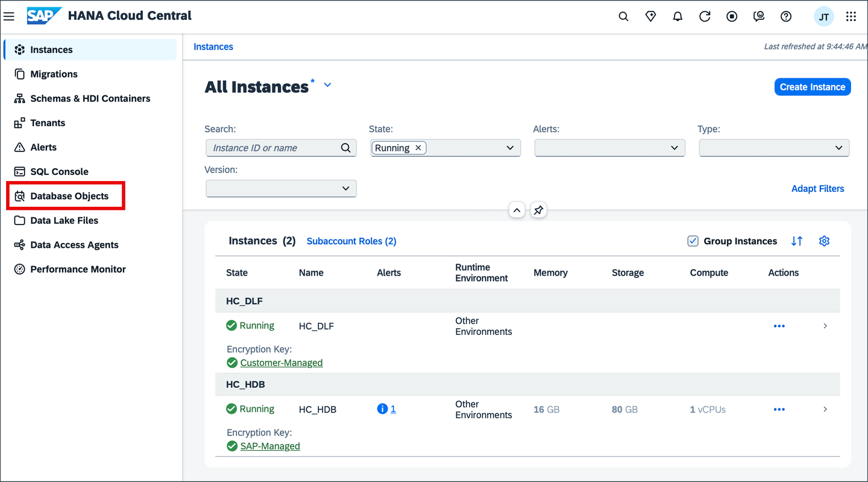Click the Adapt Filters link
868x482 pixels.
818,189
